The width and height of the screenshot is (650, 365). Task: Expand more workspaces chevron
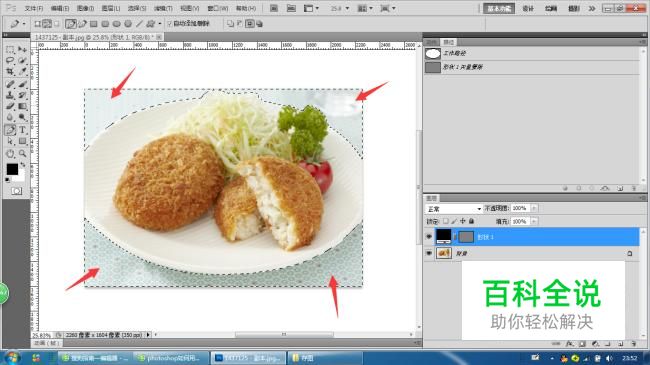[x=592, y=8]
